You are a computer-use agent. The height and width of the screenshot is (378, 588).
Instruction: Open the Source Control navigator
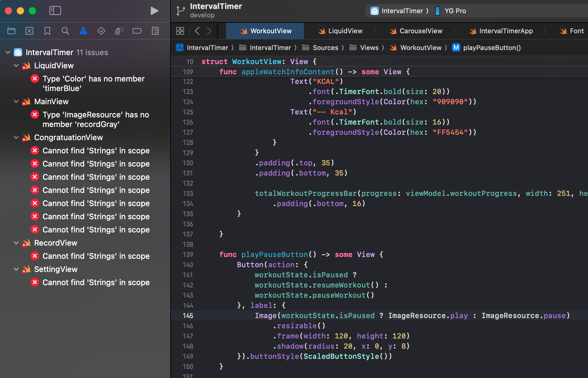point(29,31)
